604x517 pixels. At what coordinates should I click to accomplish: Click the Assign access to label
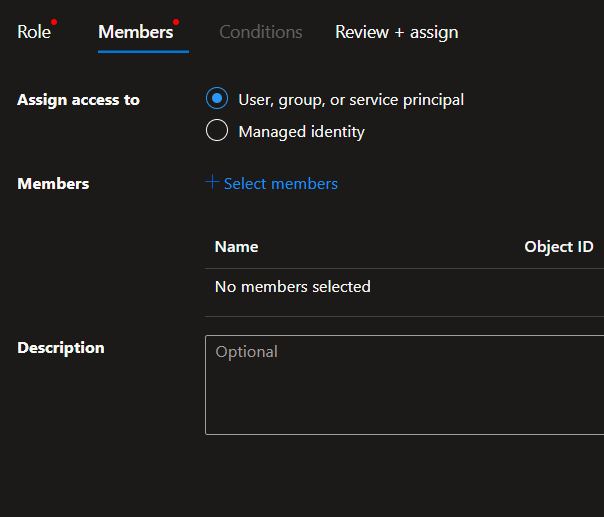(78, 100)
